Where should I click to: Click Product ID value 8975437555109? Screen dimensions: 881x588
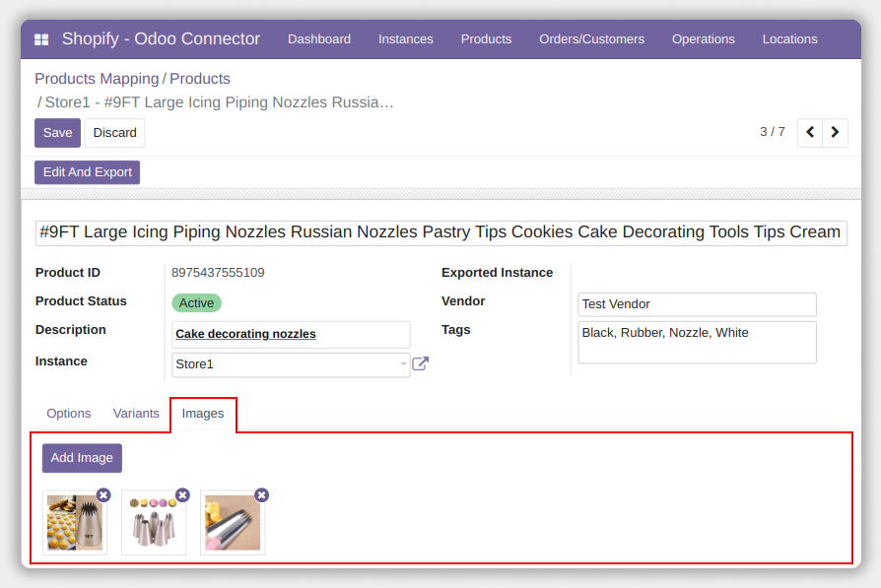coord(218,273)
